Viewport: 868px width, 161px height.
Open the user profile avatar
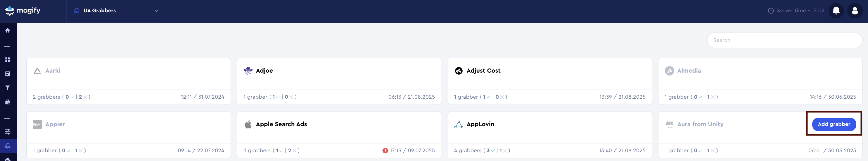[x=855, y=11]
